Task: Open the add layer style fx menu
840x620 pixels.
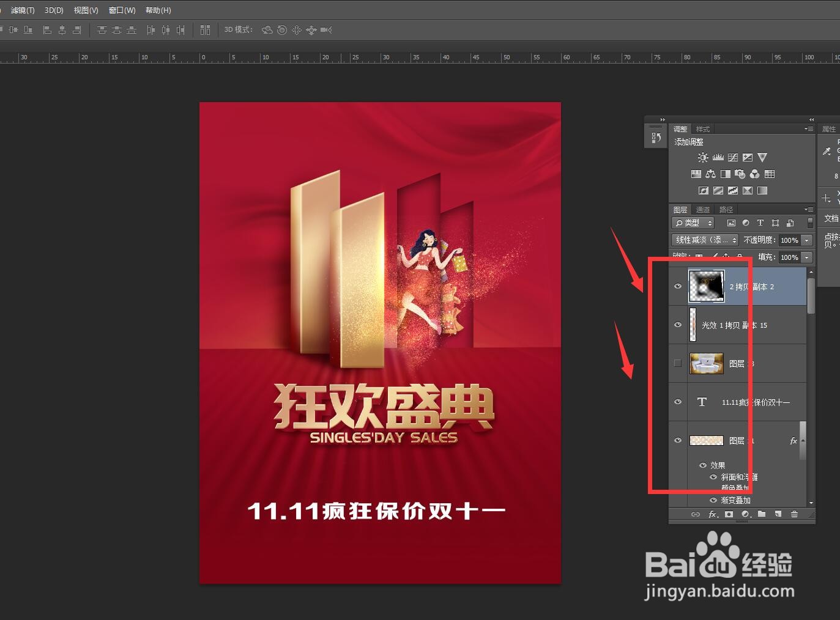Action: [x=713, y=514]
